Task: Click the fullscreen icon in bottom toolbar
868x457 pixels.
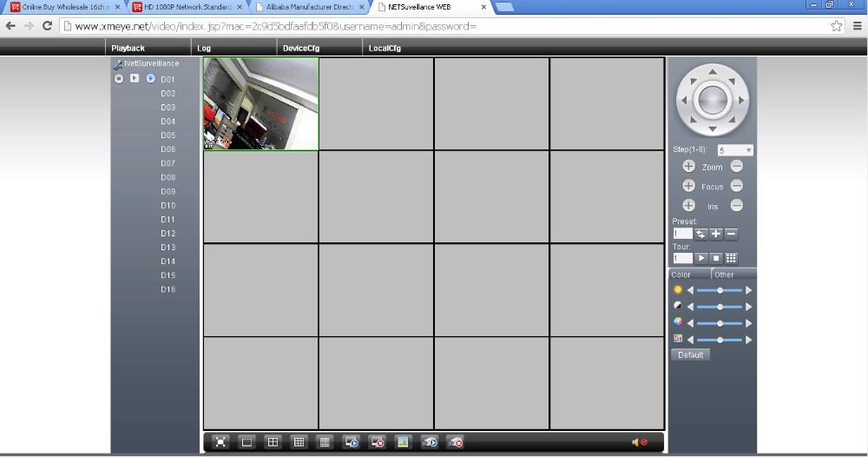Action: 220,442
